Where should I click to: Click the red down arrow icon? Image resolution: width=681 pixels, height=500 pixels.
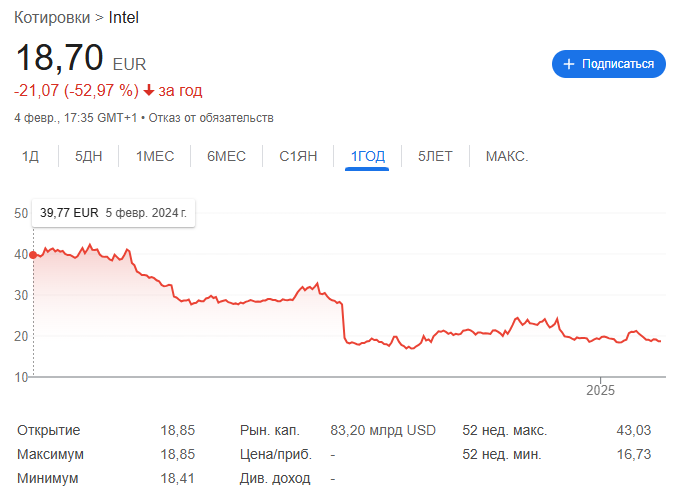tap(149, 90)
